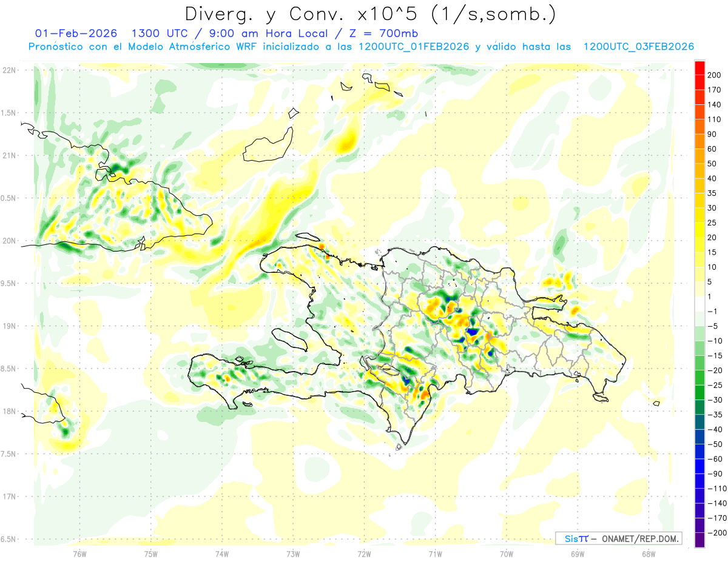Viewport: 728px width, 562px height.
Task: Click the latitude label '19N'
Action: coord(8,326)
